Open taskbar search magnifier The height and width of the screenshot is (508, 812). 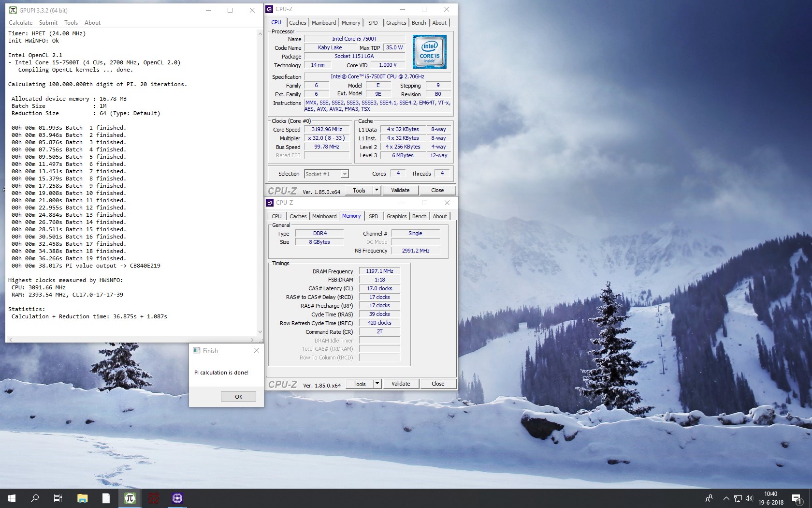(x=35, y=498)
